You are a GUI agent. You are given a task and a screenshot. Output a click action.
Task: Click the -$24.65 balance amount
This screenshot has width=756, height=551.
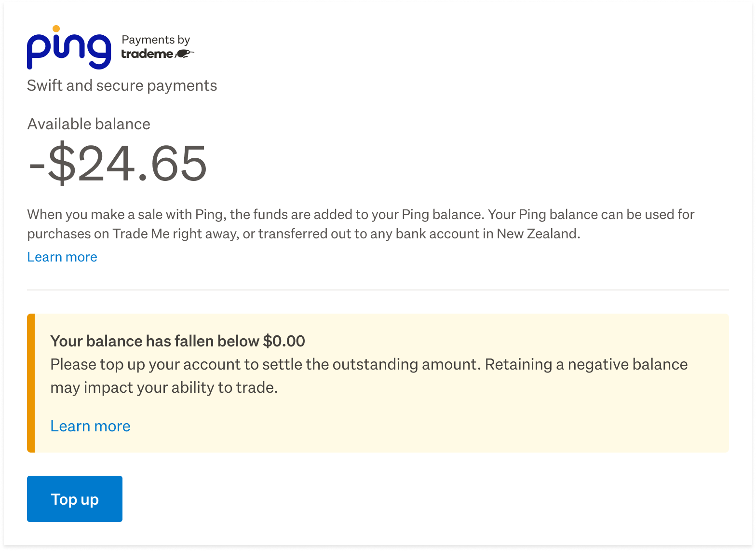[x=118, y=164]
